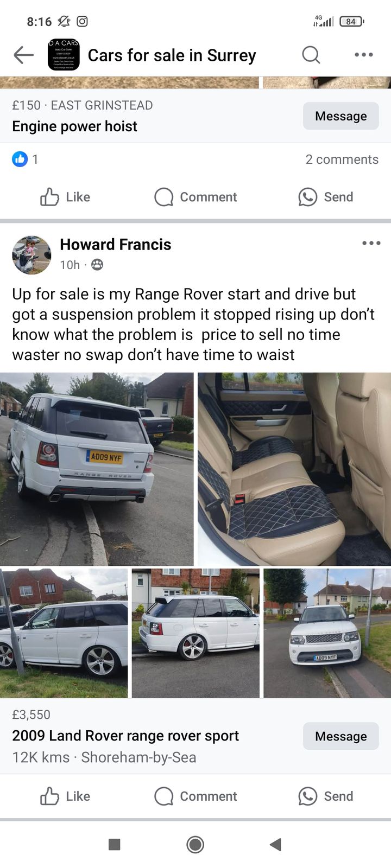Open group options three-dot menu in header

point(363,55)
